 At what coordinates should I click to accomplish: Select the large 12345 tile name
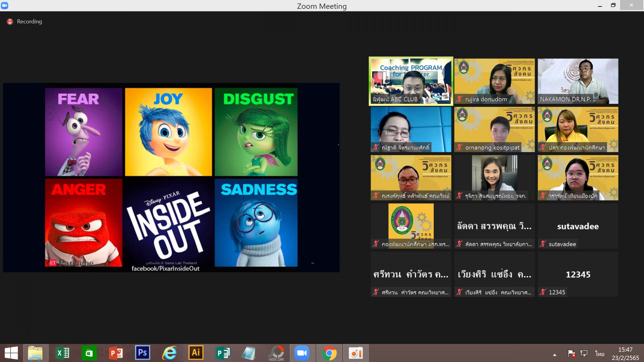(x=578, y=275)
